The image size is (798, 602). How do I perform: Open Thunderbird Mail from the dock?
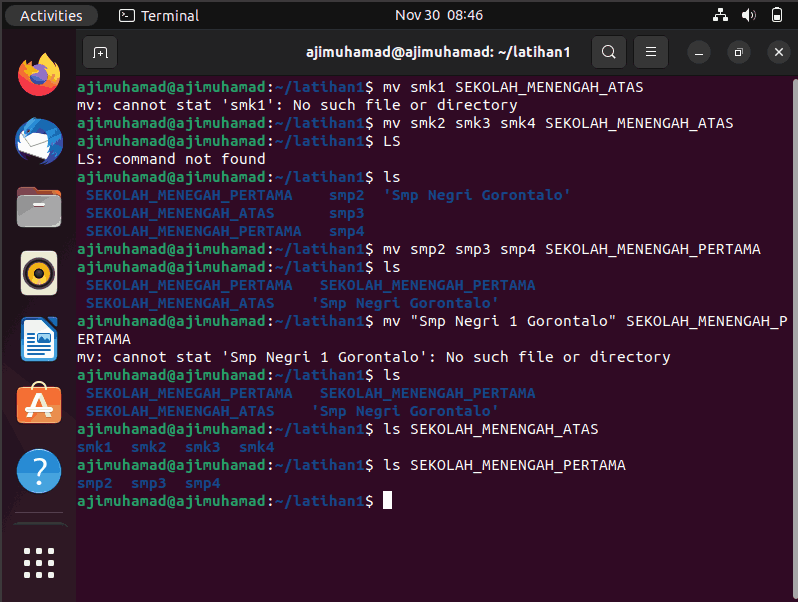[x=39, y=141]
